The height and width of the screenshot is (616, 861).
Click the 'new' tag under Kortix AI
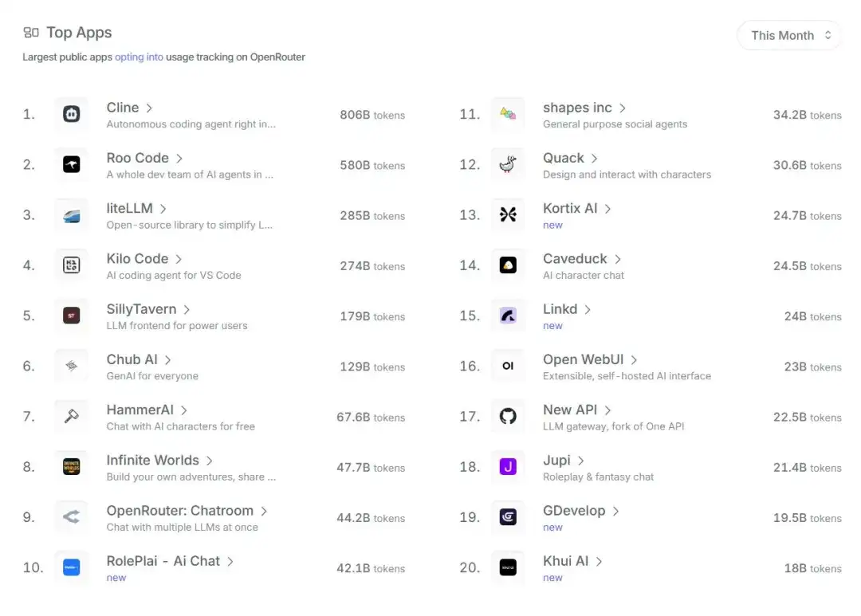[x=553, y=225]
